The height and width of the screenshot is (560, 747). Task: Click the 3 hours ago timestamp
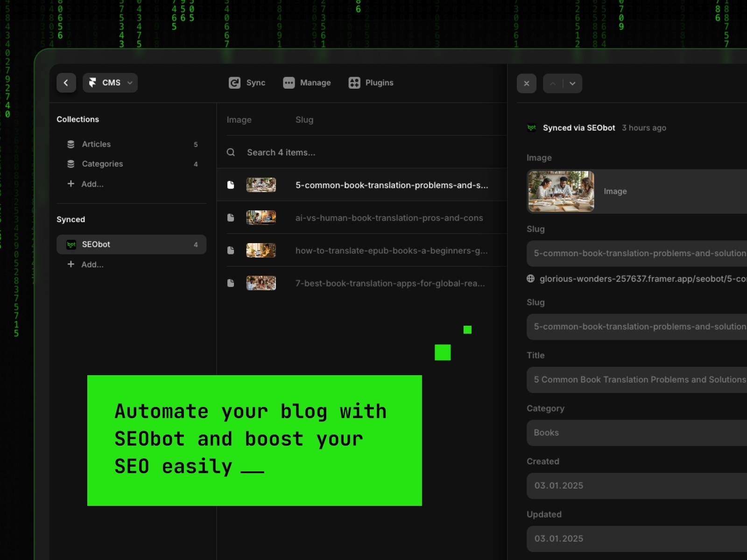[644, 128]
